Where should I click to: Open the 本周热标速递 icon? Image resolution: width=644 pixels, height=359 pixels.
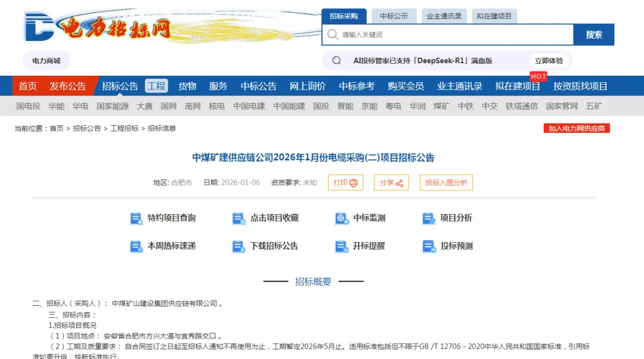(x=136, y=246)
